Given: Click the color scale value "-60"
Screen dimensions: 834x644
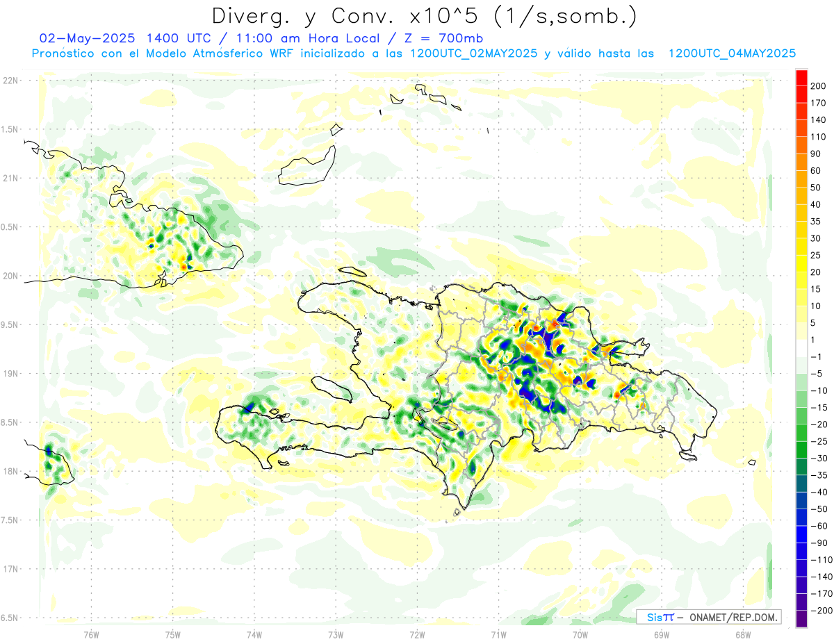Looking at the screenshot, I should click(819, 526).
